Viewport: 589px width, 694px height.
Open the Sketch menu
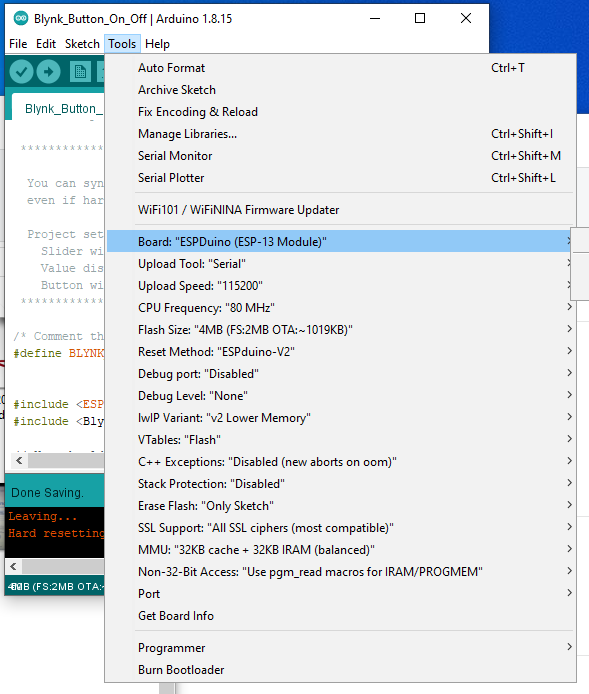coord(82,44)
